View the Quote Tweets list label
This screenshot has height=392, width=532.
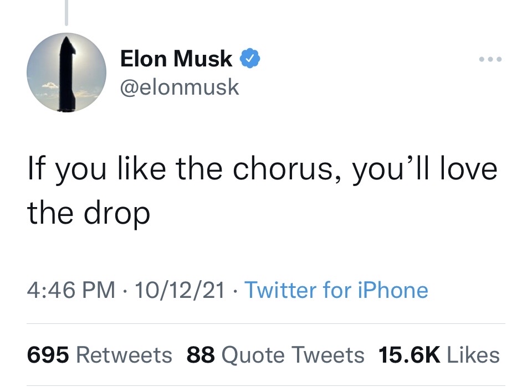293,355
